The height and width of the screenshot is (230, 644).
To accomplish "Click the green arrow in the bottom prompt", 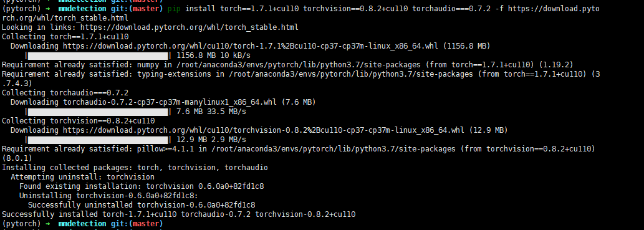I will pos(48,224).
